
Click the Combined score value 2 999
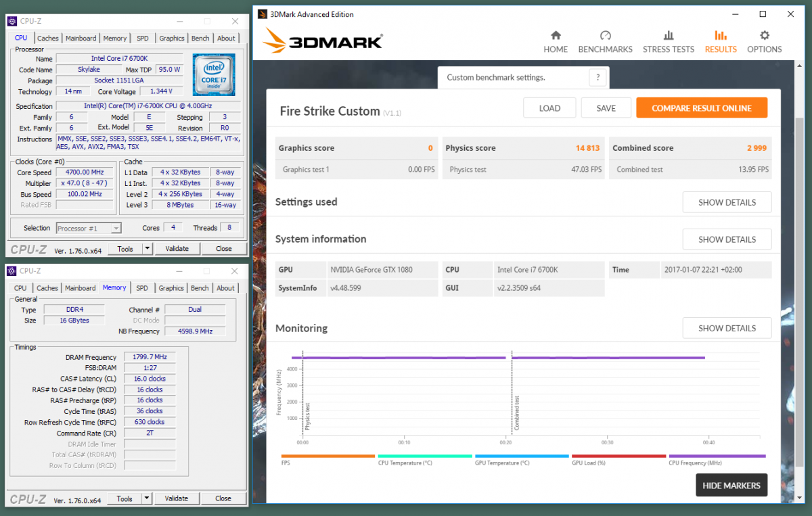point(757,148)
